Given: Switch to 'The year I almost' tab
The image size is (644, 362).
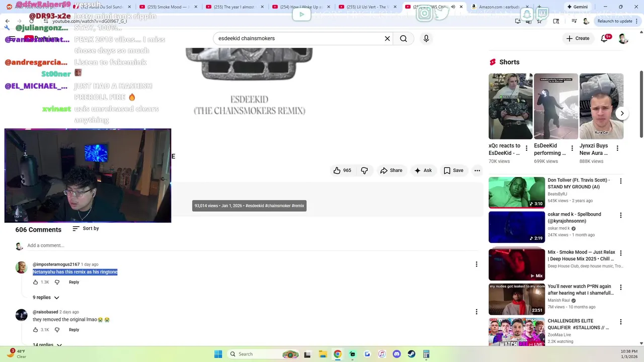Looking at the screenshot, I should (x=234, y=7).
